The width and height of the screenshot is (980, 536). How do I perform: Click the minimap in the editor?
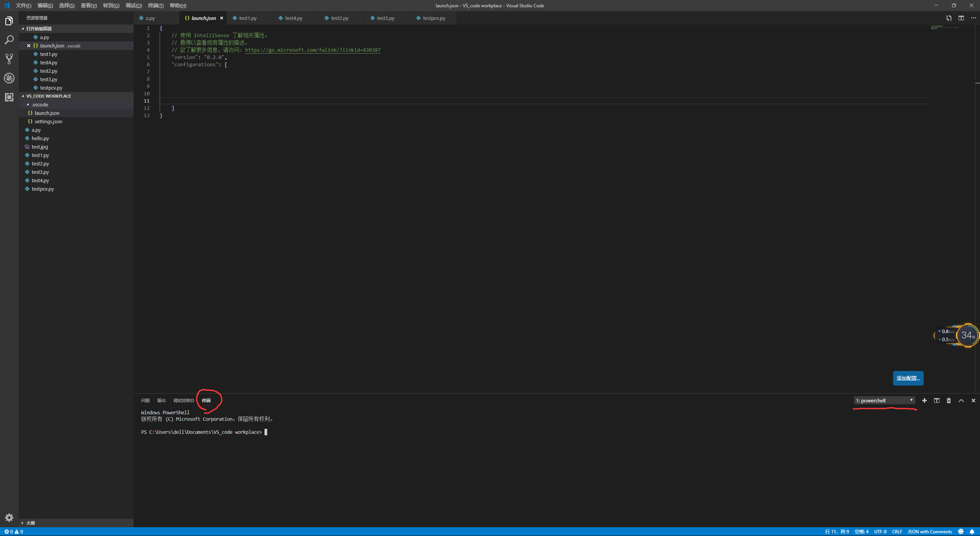pos(945,28)
